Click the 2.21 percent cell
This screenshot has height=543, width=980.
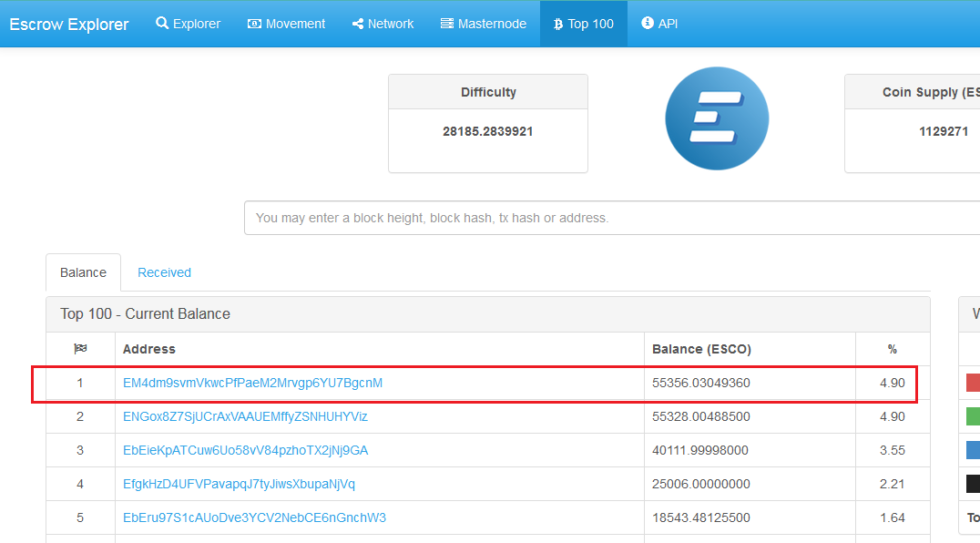click(x=892, y=485)
